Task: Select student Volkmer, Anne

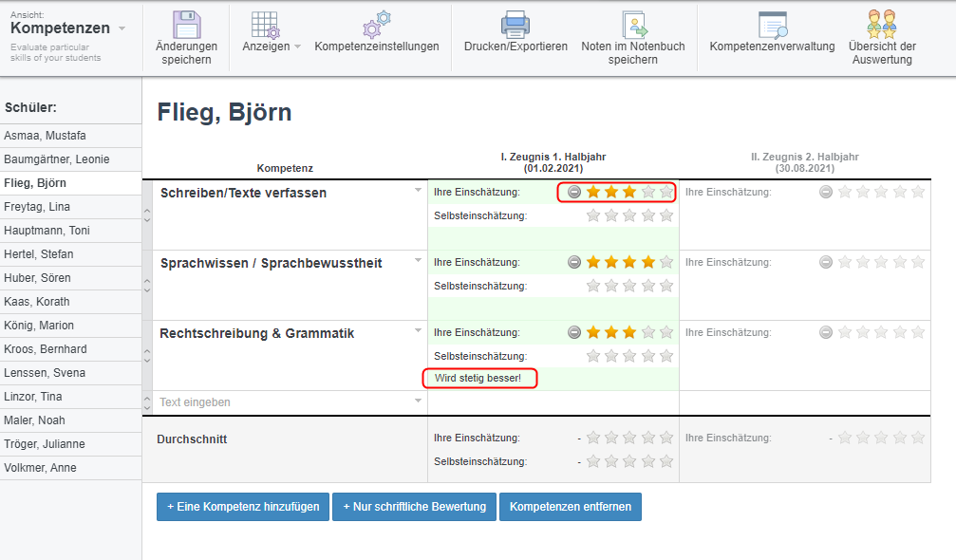Action: pos(70,468)
